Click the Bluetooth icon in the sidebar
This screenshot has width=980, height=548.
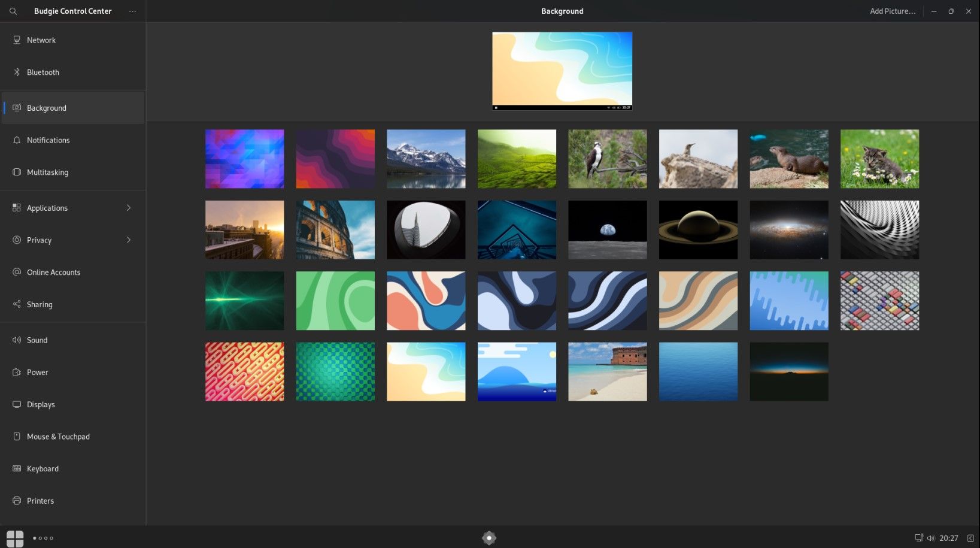tap(17, 72)
